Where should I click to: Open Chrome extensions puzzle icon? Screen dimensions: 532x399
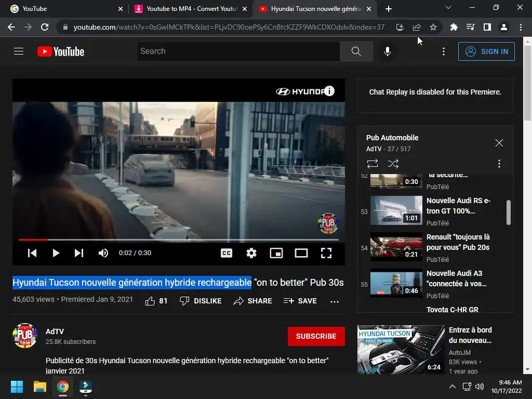tap(454, 27)
